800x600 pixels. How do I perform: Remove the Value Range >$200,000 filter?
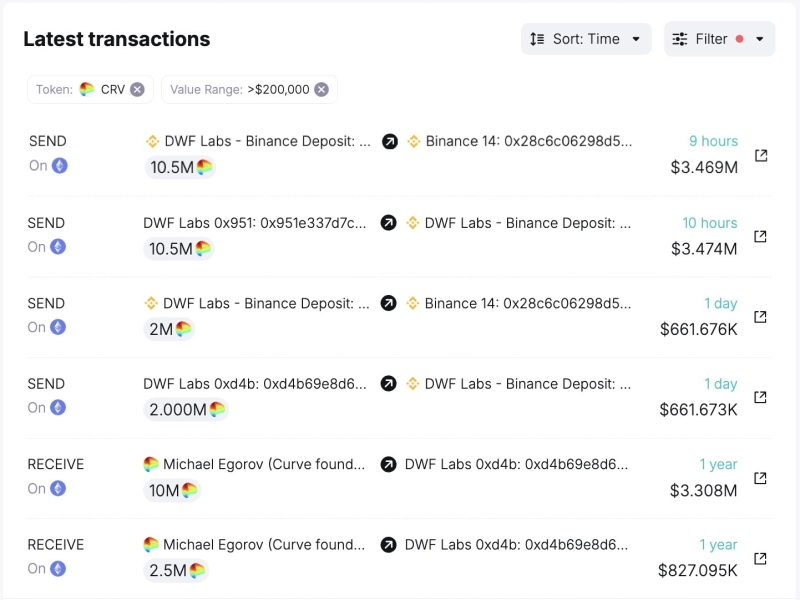point(321,89)
